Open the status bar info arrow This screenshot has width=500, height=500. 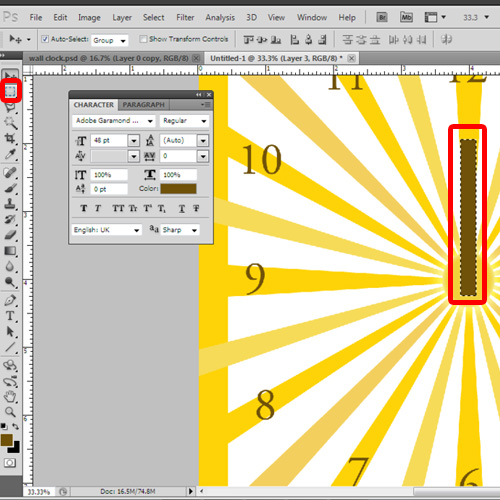191,491
